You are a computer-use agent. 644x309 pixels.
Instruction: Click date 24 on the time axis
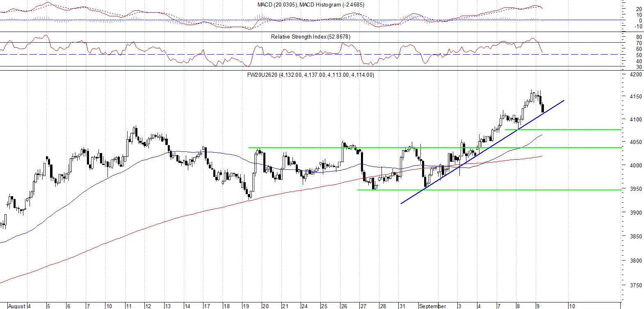coord(304,306)
